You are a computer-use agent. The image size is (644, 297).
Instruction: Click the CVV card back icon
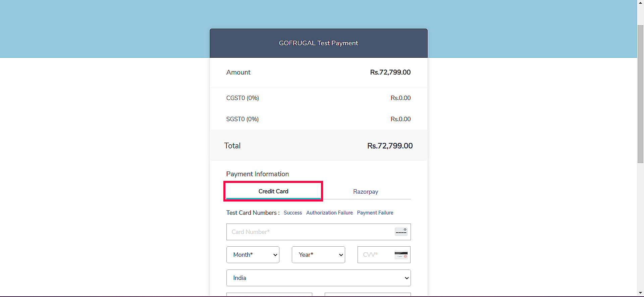[401, 255]
